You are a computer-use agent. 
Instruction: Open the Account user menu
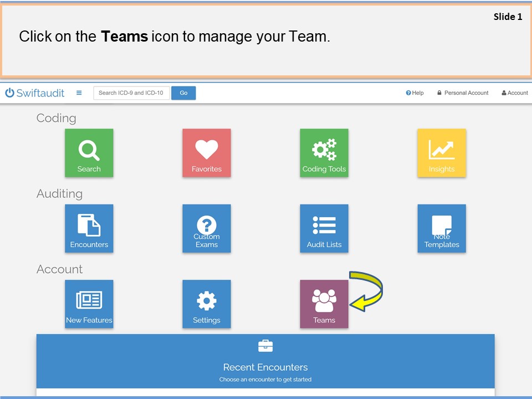pyautogui.click(x=514, y=93)
